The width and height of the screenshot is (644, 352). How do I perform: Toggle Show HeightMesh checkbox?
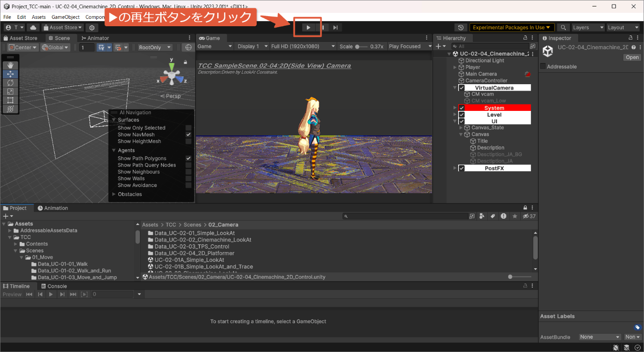[x=188, y=141]
